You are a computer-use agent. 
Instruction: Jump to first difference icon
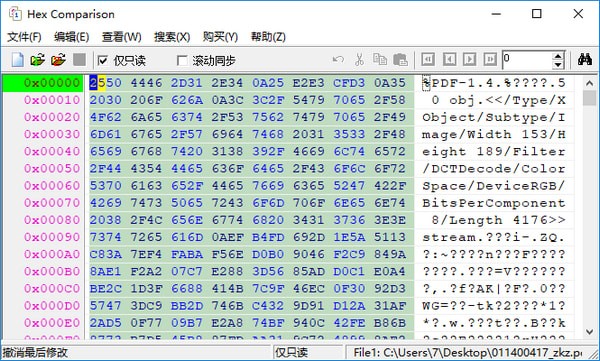(428, 60)
